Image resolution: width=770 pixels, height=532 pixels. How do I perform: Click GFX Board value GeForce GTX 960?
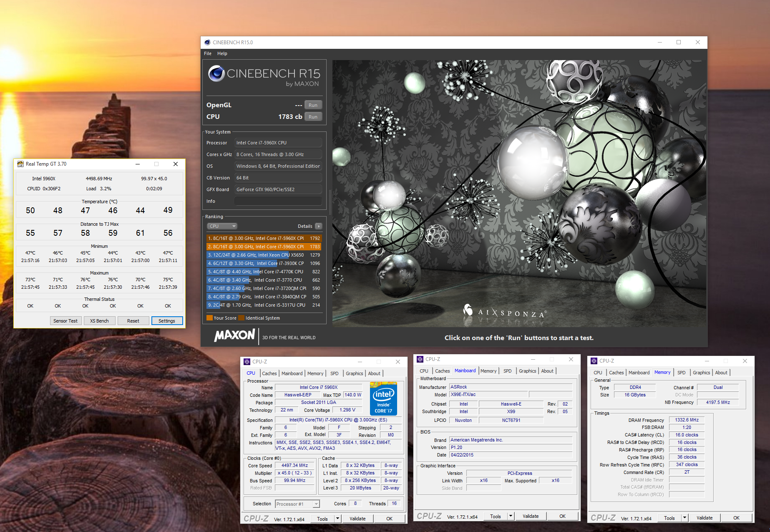pos(278,189)
